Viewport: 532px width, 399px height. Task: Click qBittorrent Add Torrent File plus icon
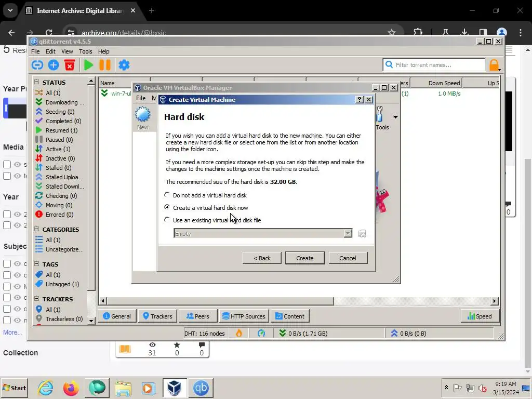(54, 65)
